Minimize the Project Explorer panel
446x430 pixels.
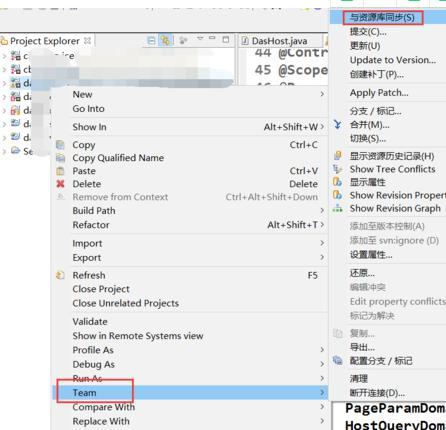[x=212, y=38]
